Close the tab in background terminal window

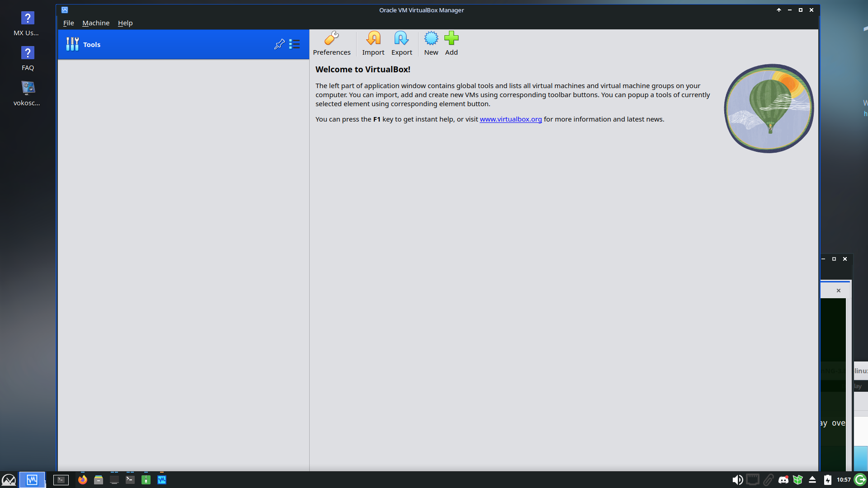(x=839, y=291)
